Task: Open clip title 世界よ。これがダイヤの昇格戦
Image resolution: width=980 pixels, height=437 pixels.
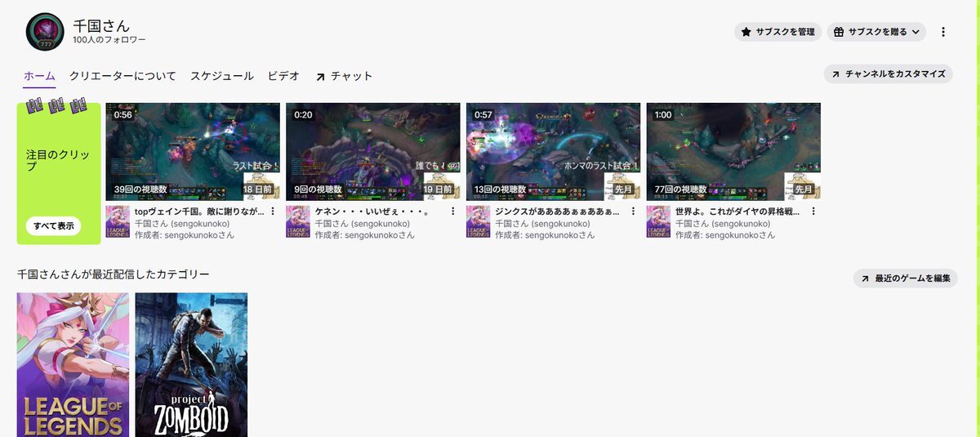Action: pos(737,212)
